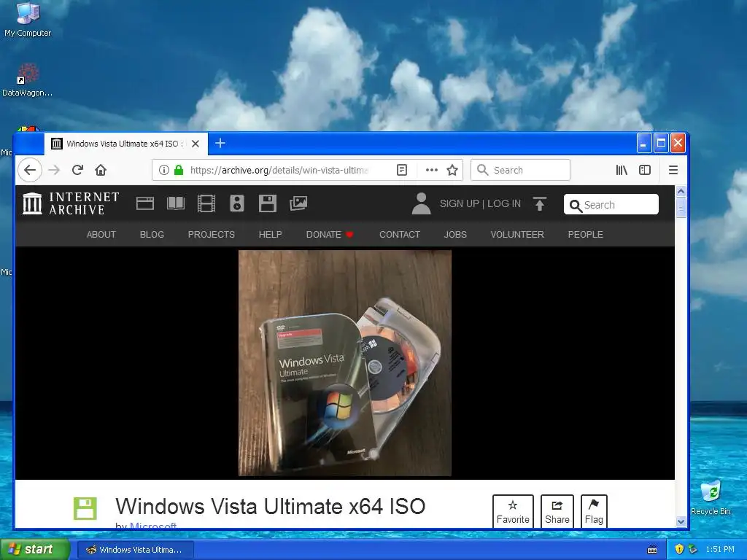Select the Windows Vista Ultimate x64 ISO tab

pos(125,144)
